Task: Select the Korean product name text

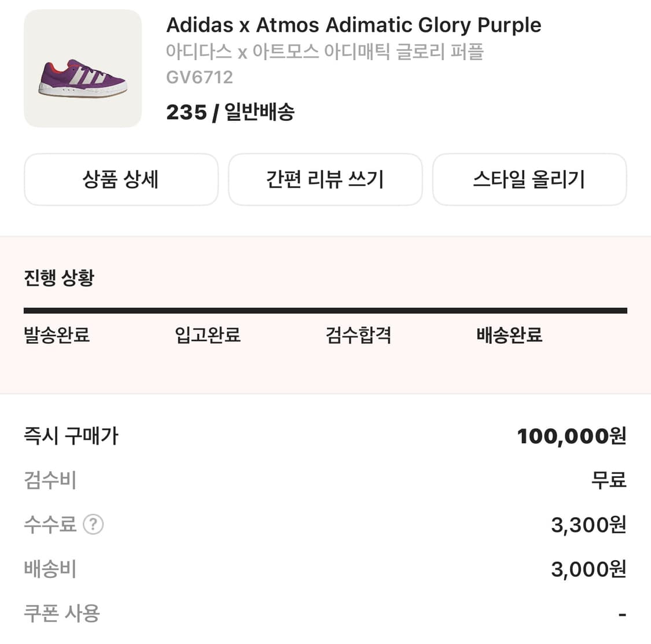Action: (x=325, y=52)
